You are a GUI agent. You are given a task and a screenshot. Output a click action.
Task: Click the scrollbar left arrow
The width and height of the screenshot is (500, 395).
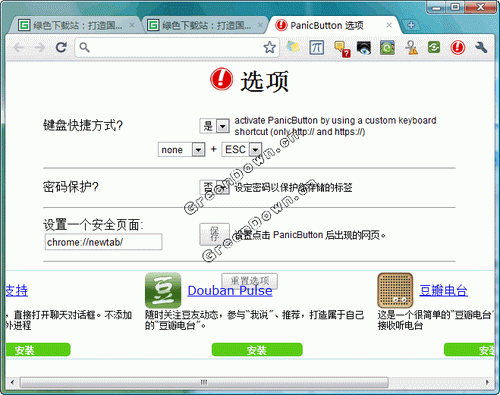click(12, 382)
